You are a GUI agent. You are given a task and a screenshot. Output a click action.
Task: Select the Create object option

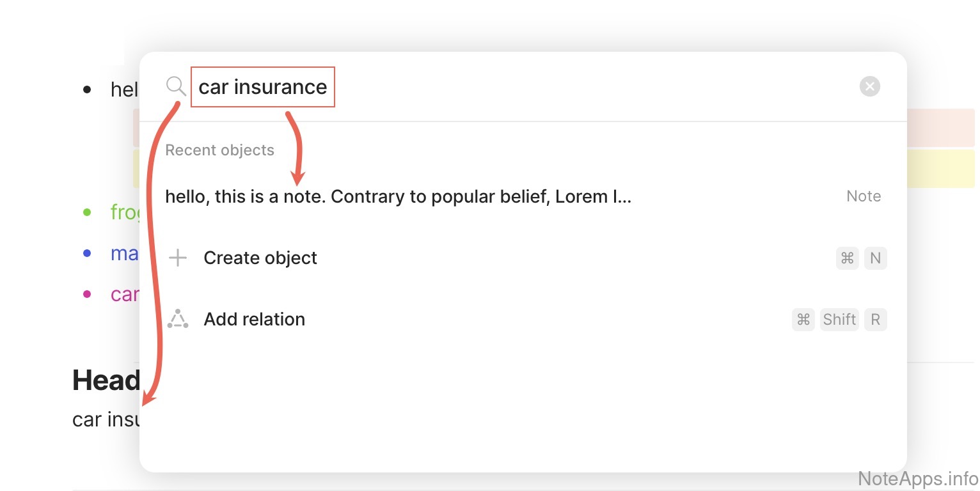(260, 258)
